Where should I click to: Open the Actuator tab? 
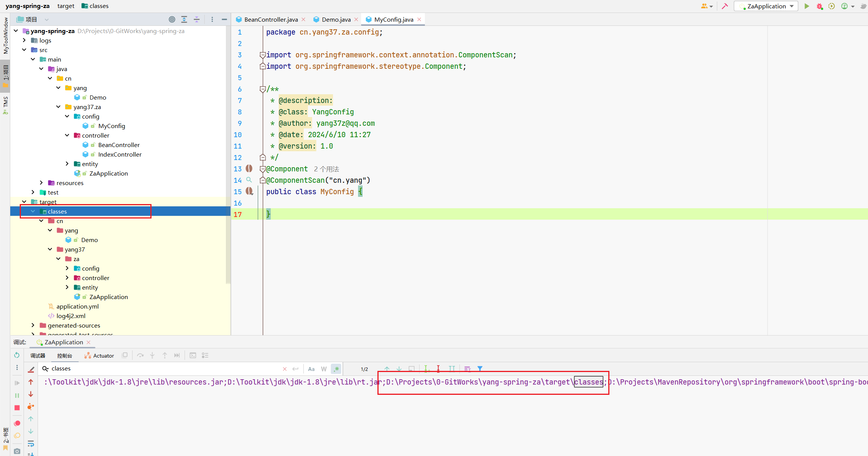[x=99, y=356]
